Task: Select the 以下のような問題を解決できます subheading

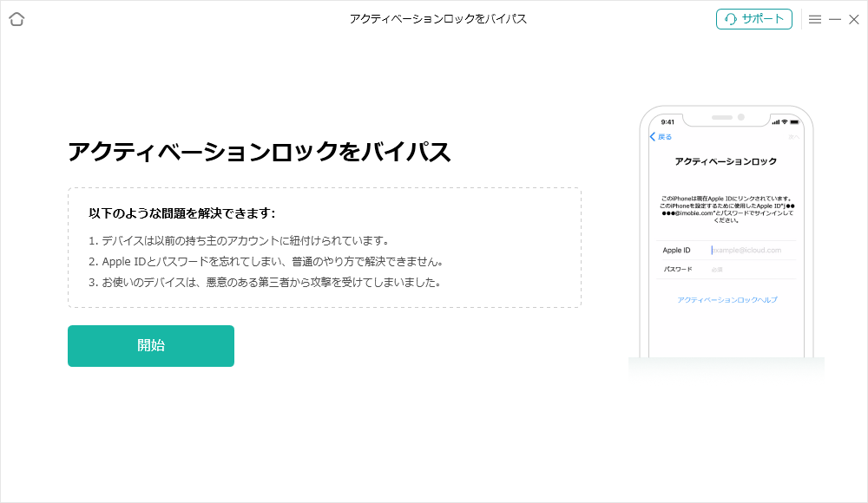Action: tap(182, 213)
